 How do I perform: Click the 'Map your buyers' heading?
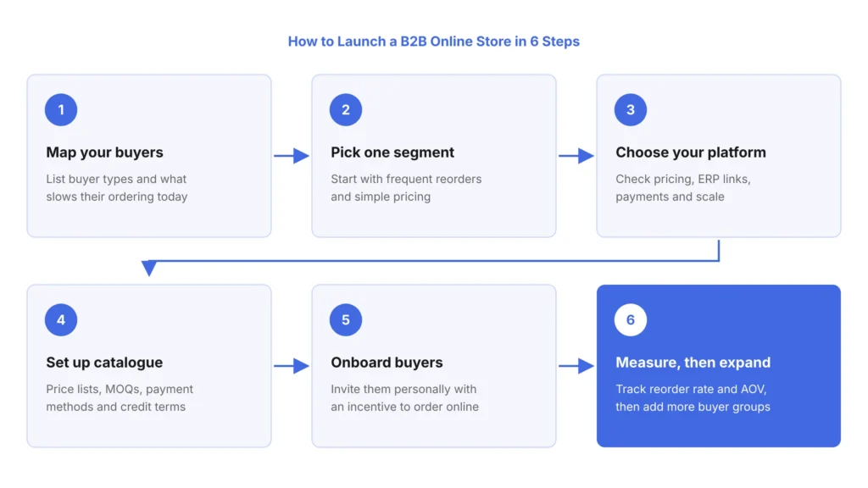point(104,152)
